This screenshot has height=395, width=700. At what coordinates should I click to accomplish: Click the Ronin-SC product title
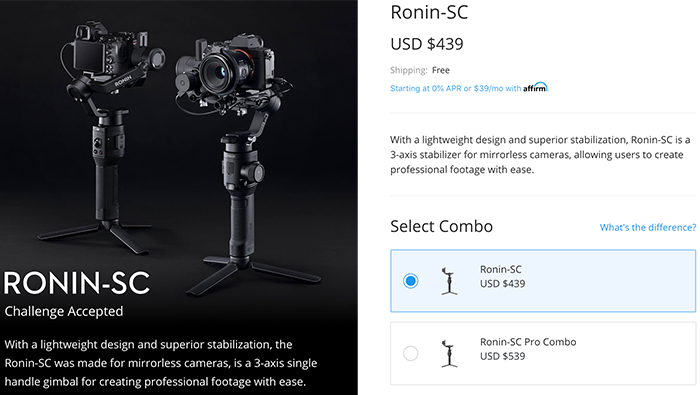pyautogui.click(x=429, y=12)
